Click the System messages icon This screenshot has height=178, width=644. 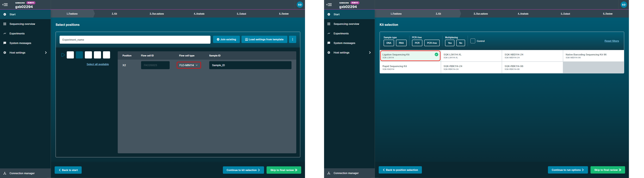pyautogui.click(x=5, y=43)
